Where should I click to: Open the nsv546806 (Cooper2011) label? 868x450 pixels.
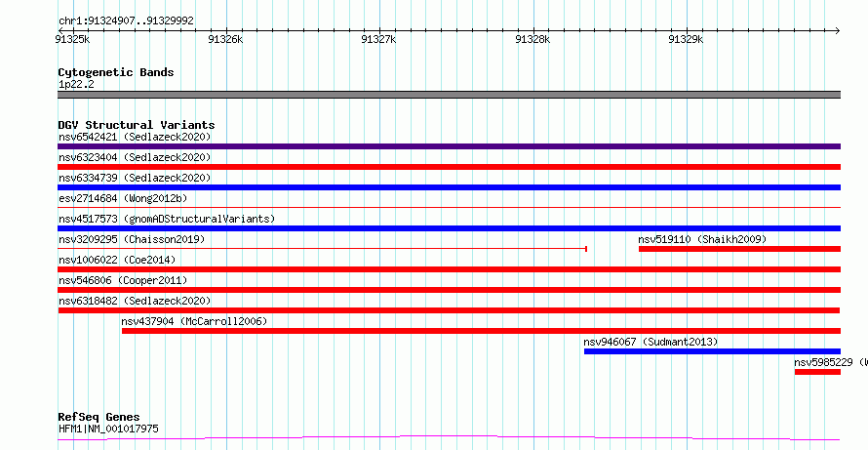click(x=123, y=280)
